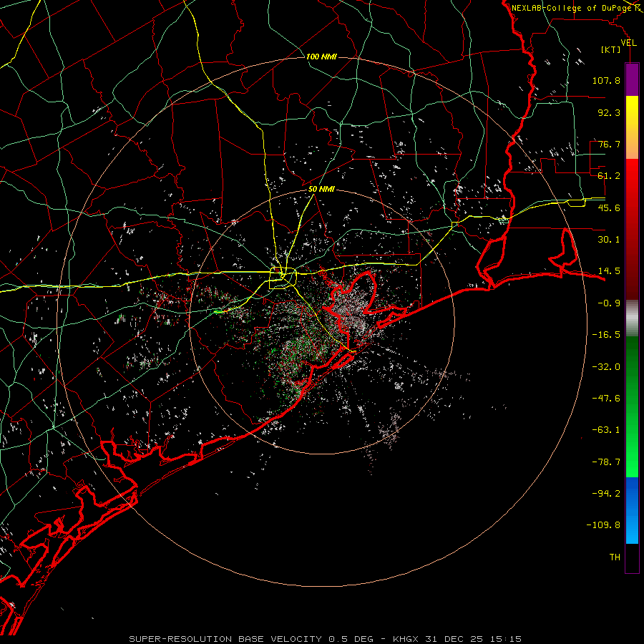Image resolution: width=644 pixels, height=644 pixels.
Task: Click the KHGX station identifier in caption
Action: (406, 639)
